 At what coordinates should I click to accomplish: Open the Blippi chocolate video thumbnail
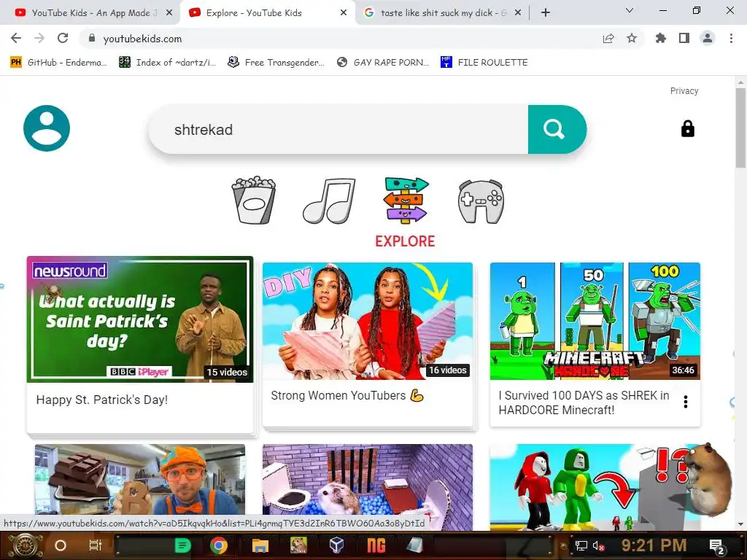[x=140, y=480]
